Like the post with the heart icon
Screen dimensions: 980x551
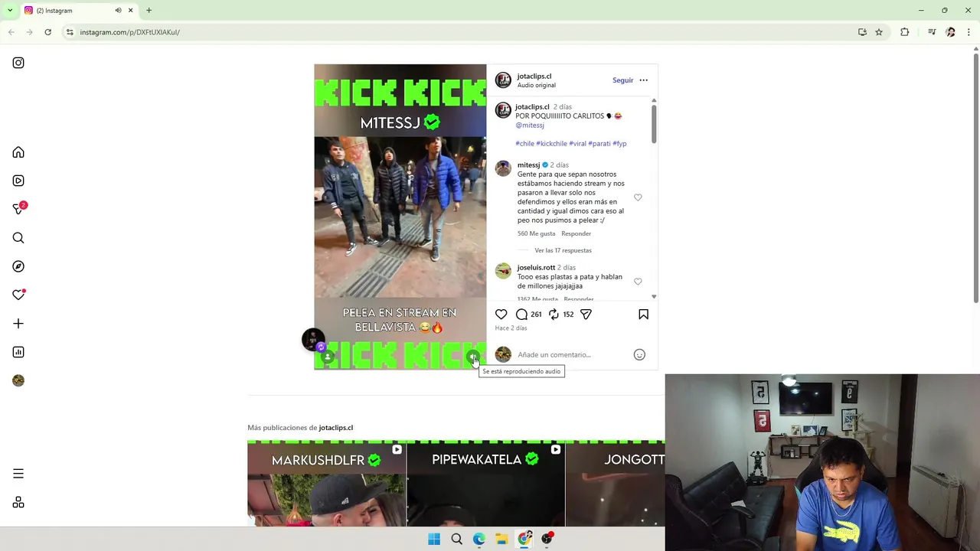pyautogui.click(x=501, y=315)
